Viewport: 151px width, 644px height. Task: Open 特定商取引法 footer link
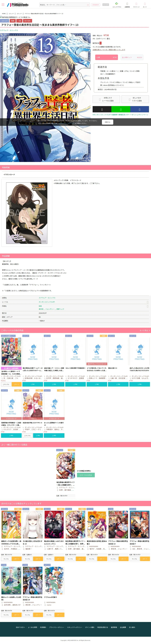103,627
